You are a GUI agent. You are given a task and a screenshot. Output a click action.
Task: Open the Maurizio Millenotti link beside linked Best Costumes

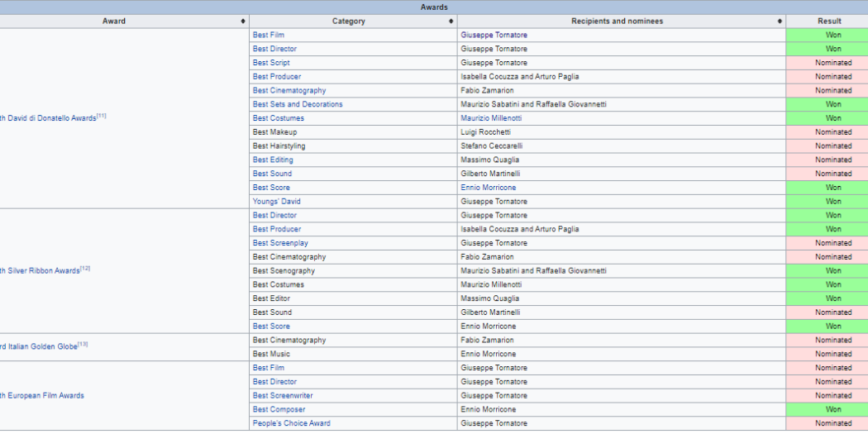click(491, 118)
